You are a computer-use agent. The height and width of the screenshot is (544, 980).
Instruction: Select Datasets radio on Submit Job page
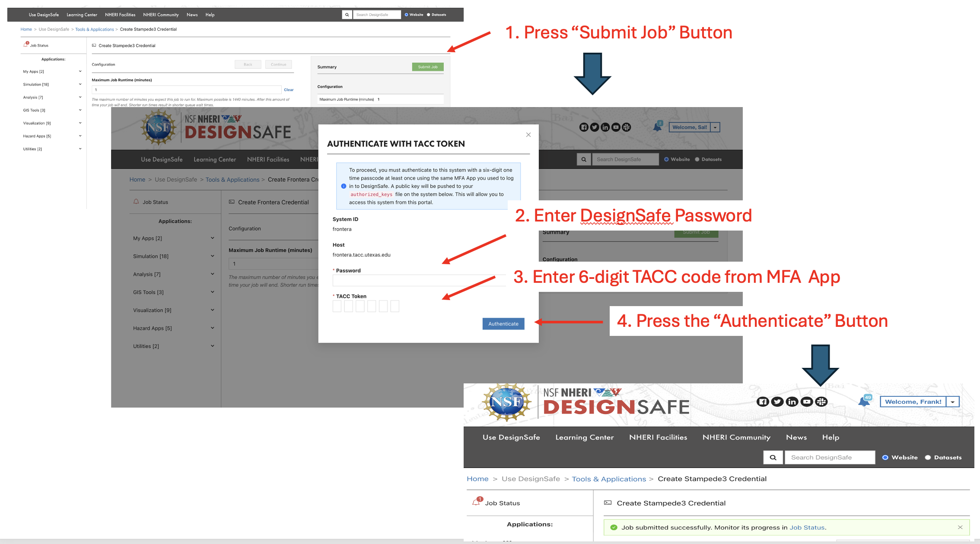click(x=428, y=15)
